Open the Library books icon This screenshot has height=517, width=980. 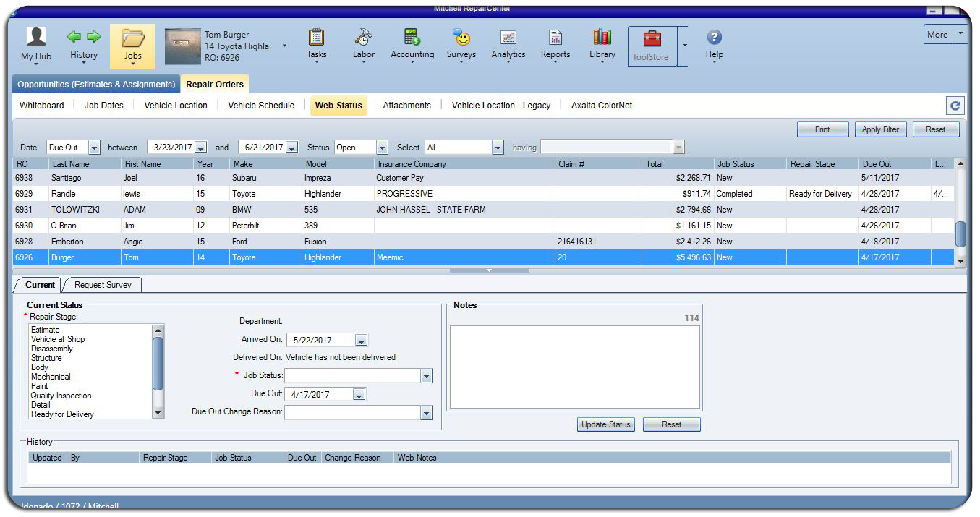pos(602,37)
